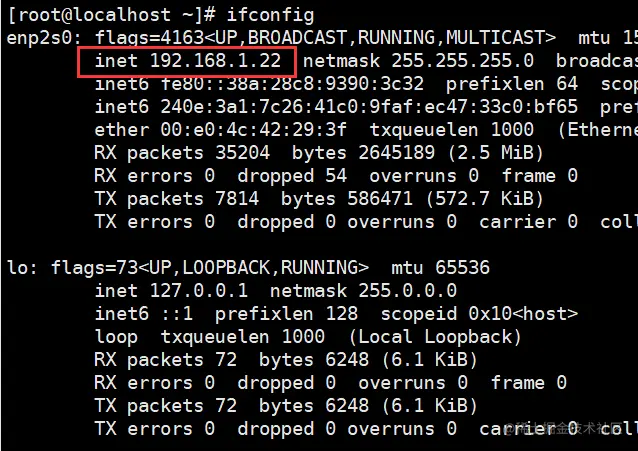Click the 240e global inet6 address
This screenshot has height=451, width=638.
pyautogui.click(x=369, y=107)
